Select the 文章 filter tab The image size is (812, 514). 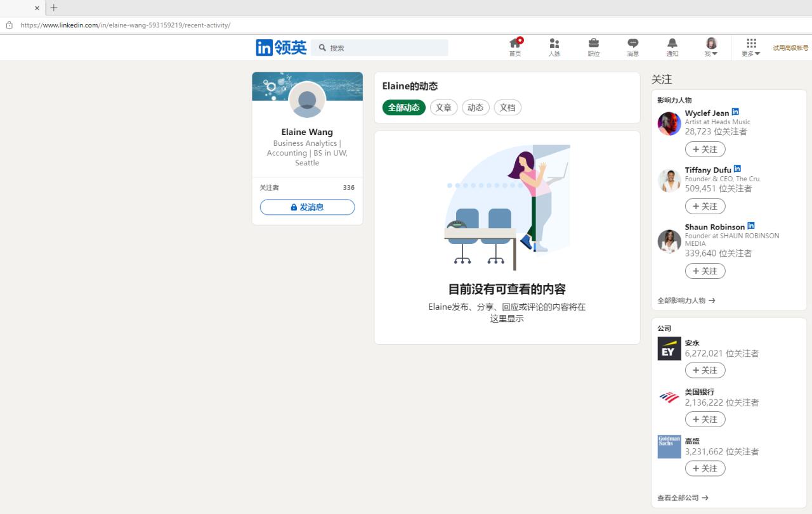coord(443,108)
